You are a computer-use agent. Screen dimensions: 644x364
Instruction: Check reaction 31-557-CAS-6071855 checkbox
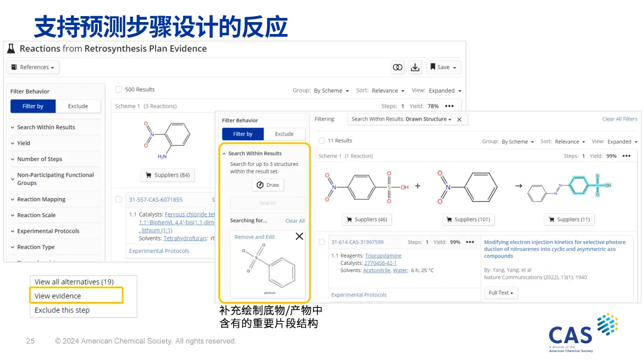point(119,200)
